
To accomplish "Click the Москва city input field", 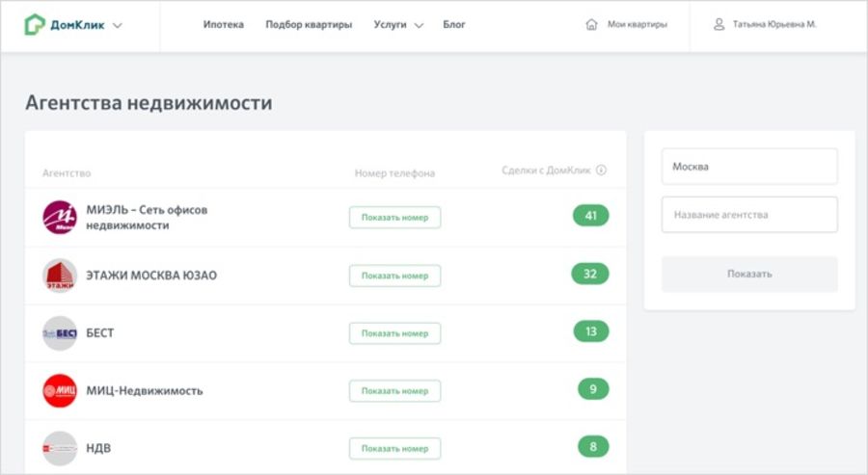I will click(x=749, y=167).
